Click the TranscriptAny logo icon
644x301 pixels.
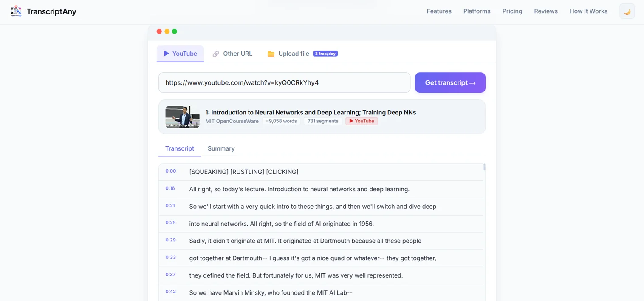coord(16,11)
